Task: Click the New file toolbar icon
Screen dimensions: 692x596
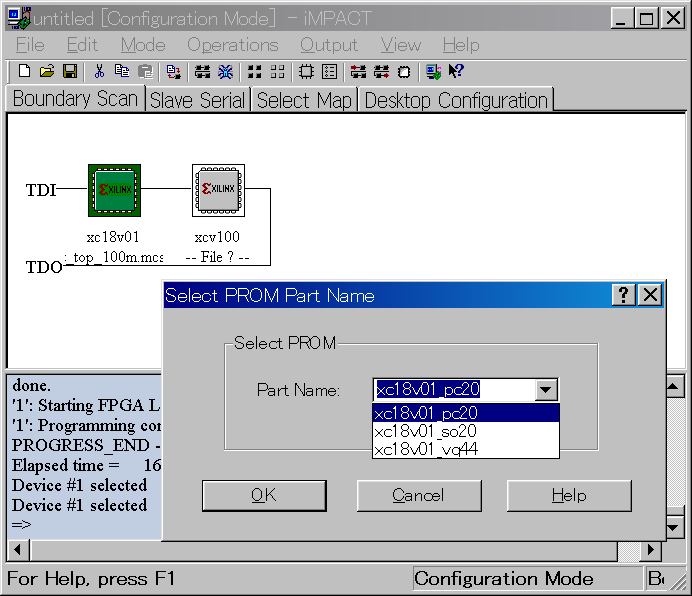Action: pyautogui.click(x=25, y=71)
